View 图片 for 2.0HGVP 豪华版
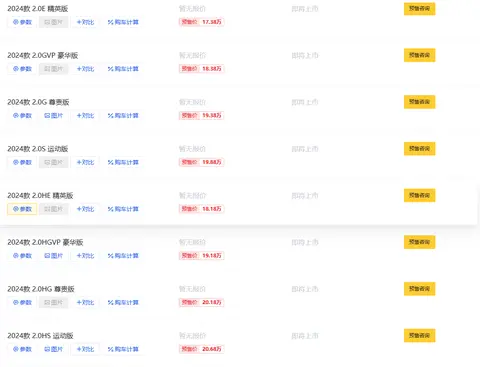The width and height of the screenshot is (480, 367). pos(53,256)
